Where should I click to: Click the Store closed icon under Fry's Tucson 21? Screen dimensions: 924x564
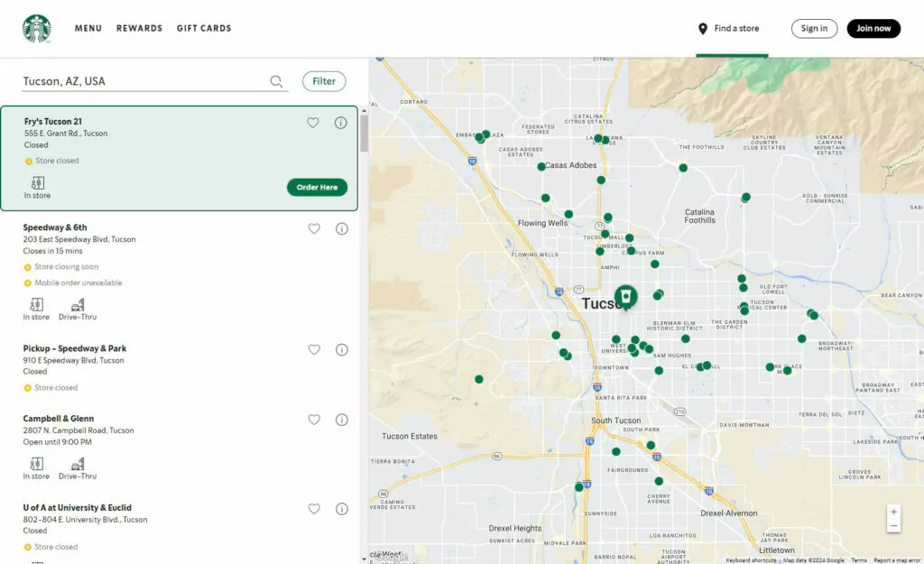coord(28,161)
